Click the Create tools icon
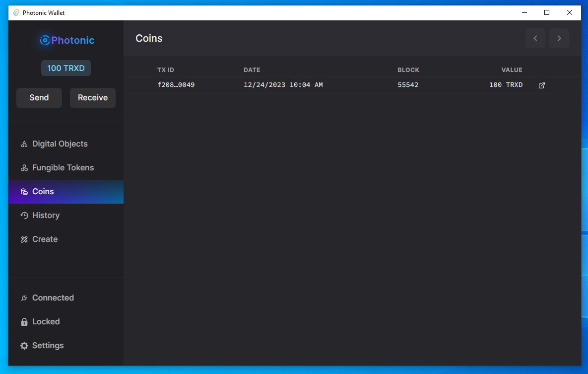 click(24, 239)
